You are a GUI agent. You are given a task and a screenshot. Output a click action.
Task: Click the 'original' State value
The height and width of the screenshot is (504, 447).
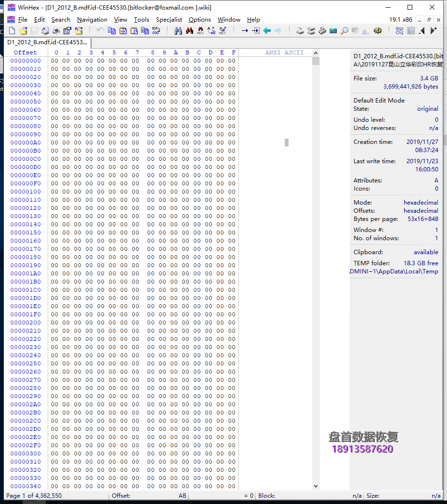428,109
